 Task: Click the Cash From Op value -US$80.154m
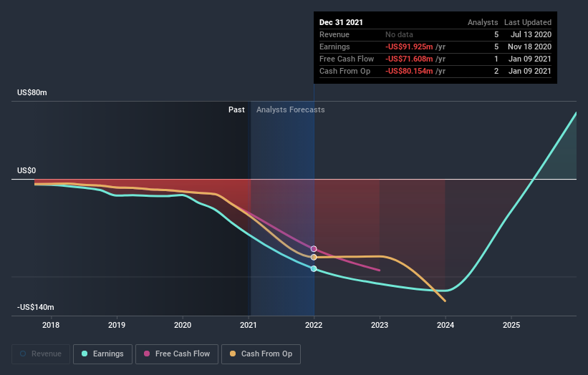409,71
